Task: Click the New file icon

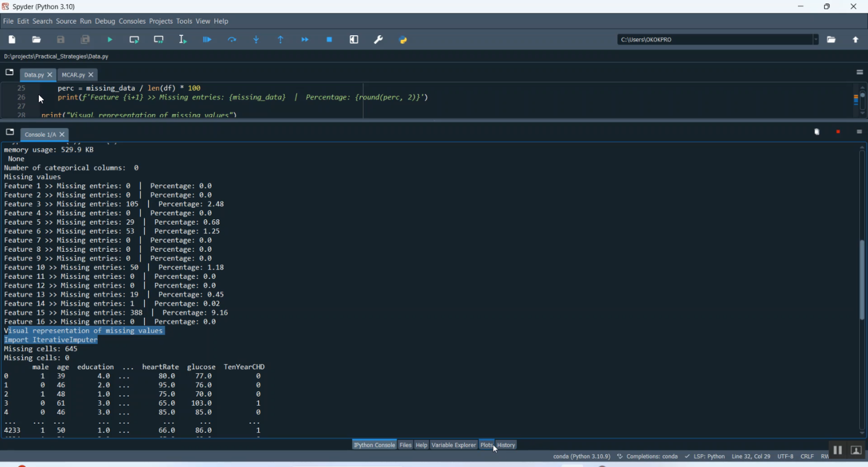Action: pos(12,40)
